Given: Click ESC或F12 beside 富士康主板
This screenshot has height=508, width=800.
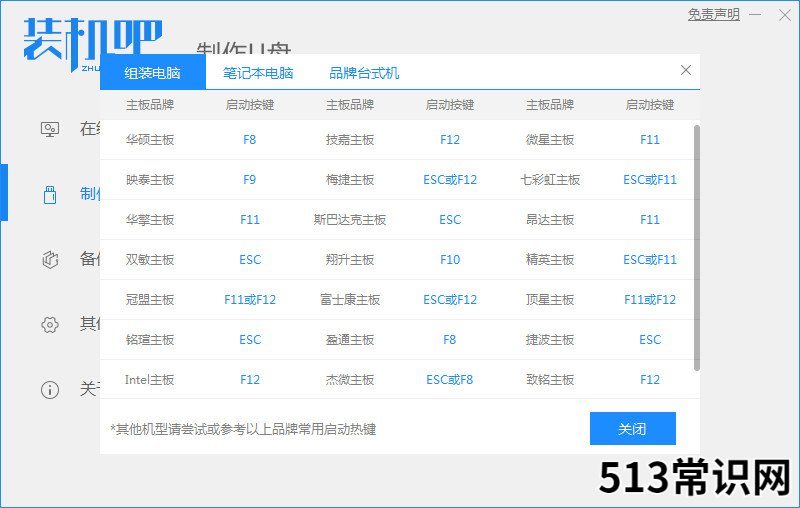Looking at the screenshot, I should (x=450, y=299).
